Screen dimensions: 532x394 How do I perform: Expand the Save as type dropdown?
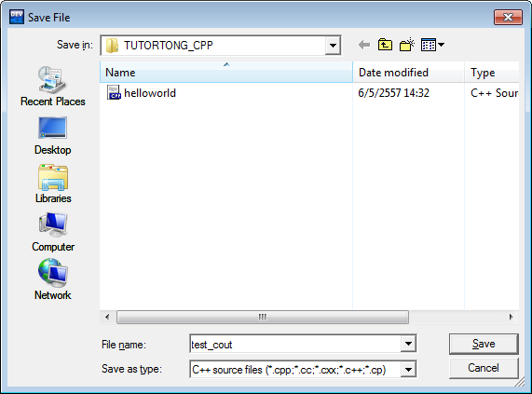408,369
